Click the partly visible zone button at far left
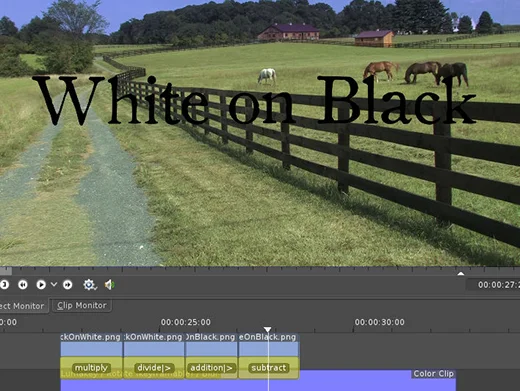 4,285
